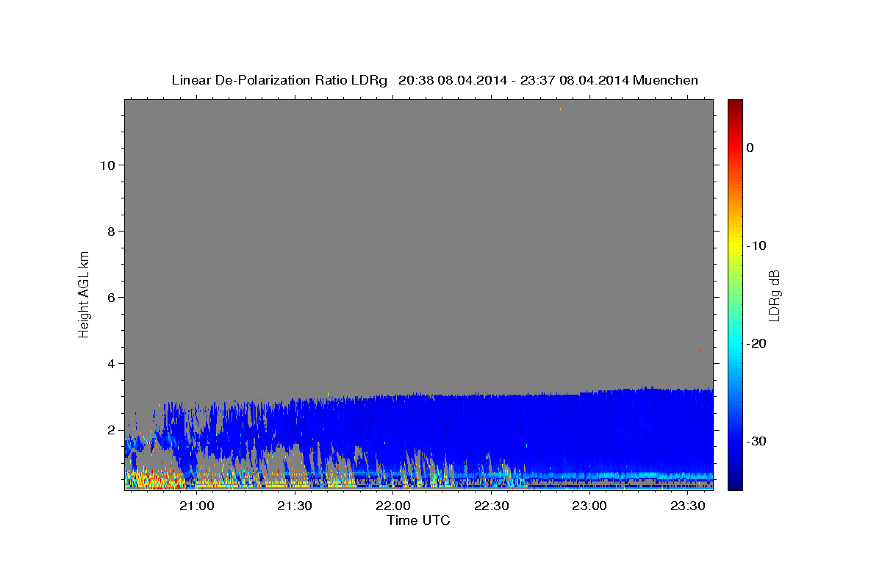Click the 23:30 time tick label
The image size is (882, 588).
(687, 506)
